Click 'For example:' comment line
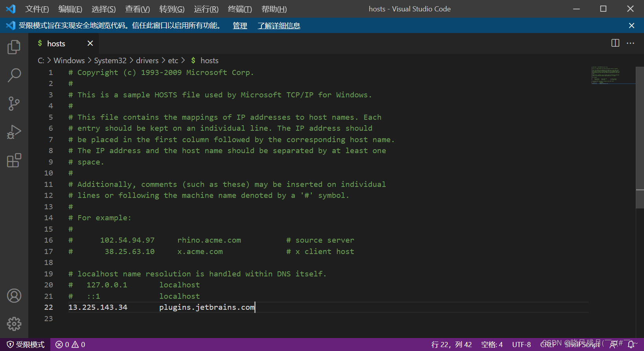Image resolution: width=644 pixels, height=351 pixels. click(x=100, y=218)
